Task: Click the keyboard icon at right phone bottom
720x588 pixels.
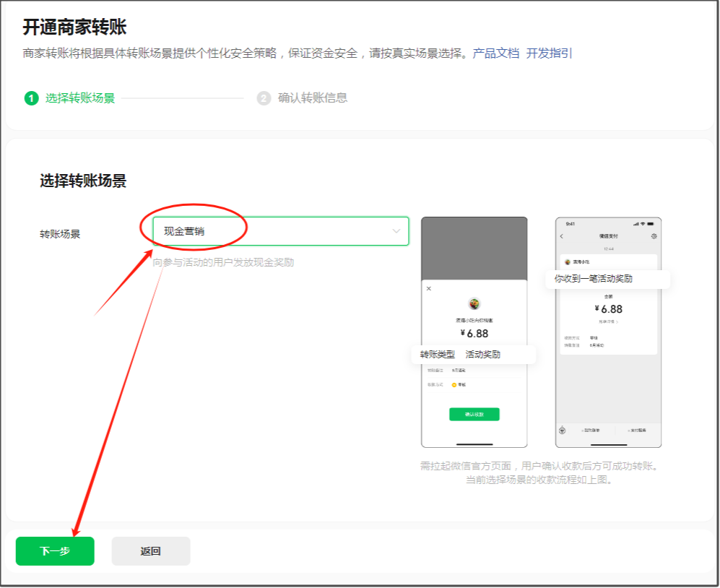Action: [563, 430]
